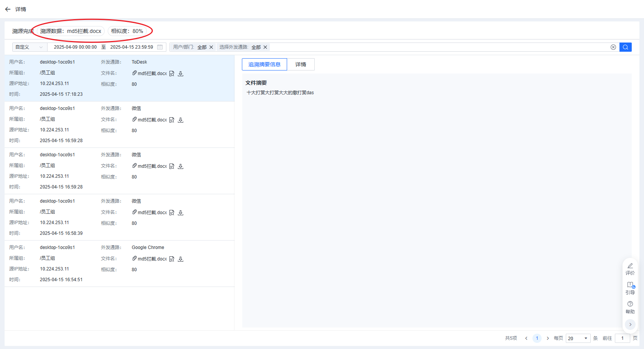Open the 20 per page size dropdown
This screenshot has width=644, height=349.
[x=578, y=338]
